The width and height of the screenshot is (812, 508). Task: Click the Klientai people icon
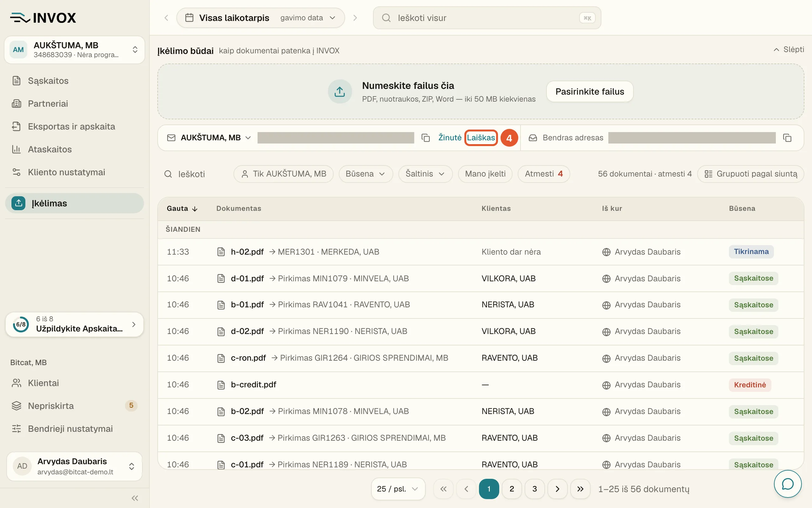coord(16,383)
